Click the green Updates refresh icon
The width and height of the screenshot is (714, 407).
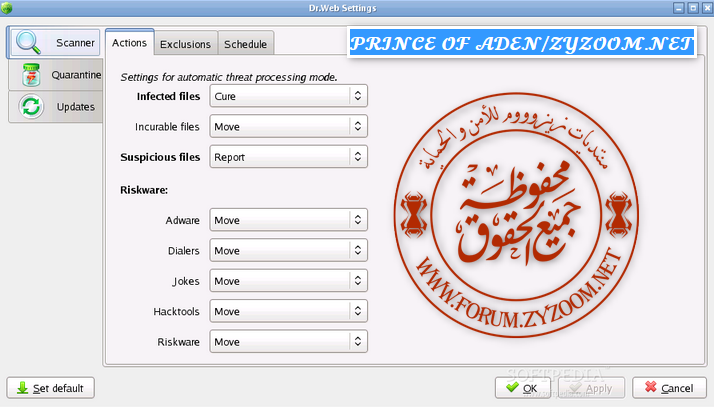pos(31,107)
